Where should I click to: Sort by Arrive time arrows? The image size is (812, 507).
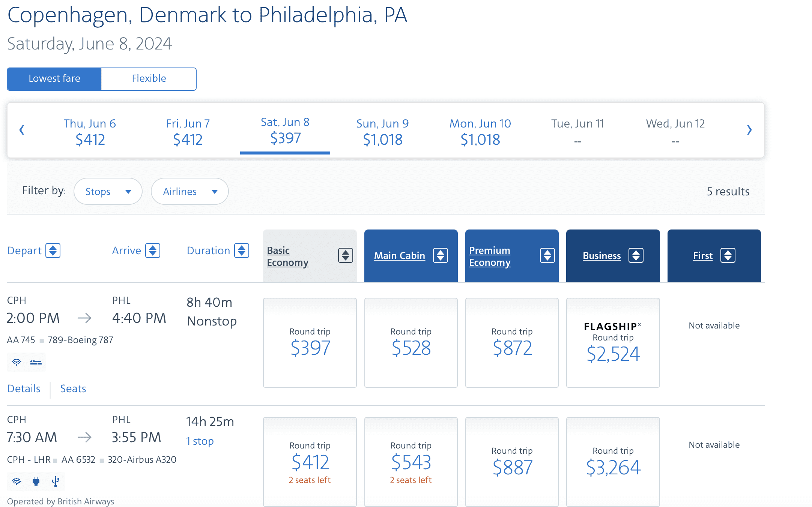pos(153,250)
